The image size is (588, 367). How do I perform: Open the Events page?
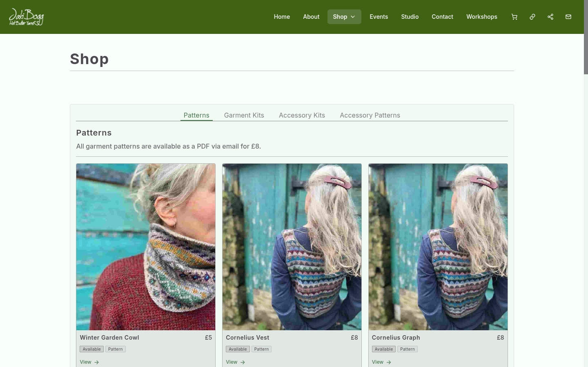point(379,17)
